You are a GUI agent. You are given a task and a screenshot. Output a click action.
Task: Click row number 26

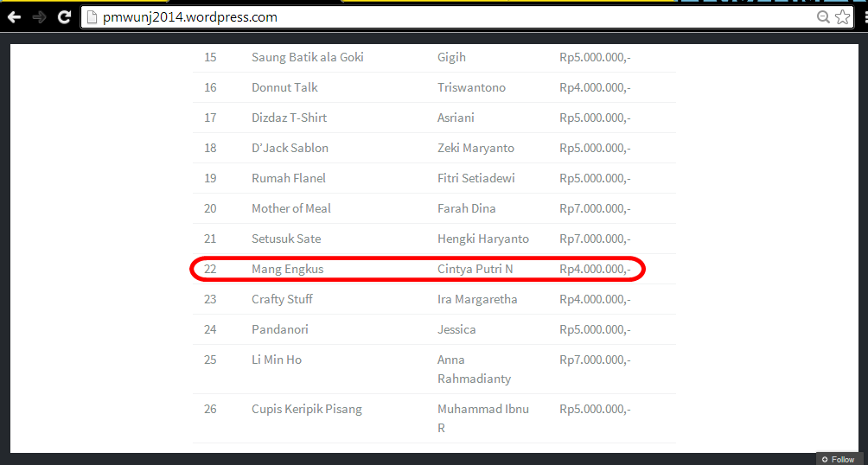(x=210, y=409)
